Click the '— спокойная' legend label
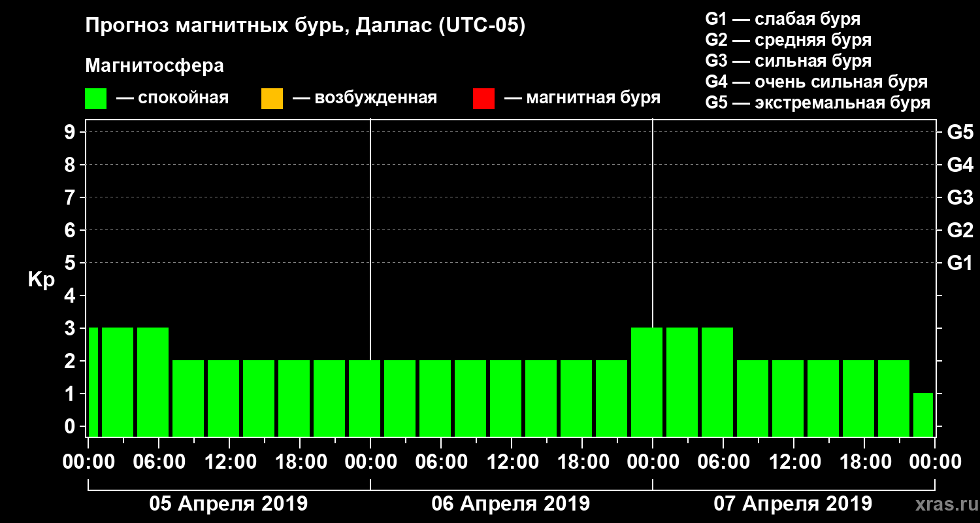 172,98
